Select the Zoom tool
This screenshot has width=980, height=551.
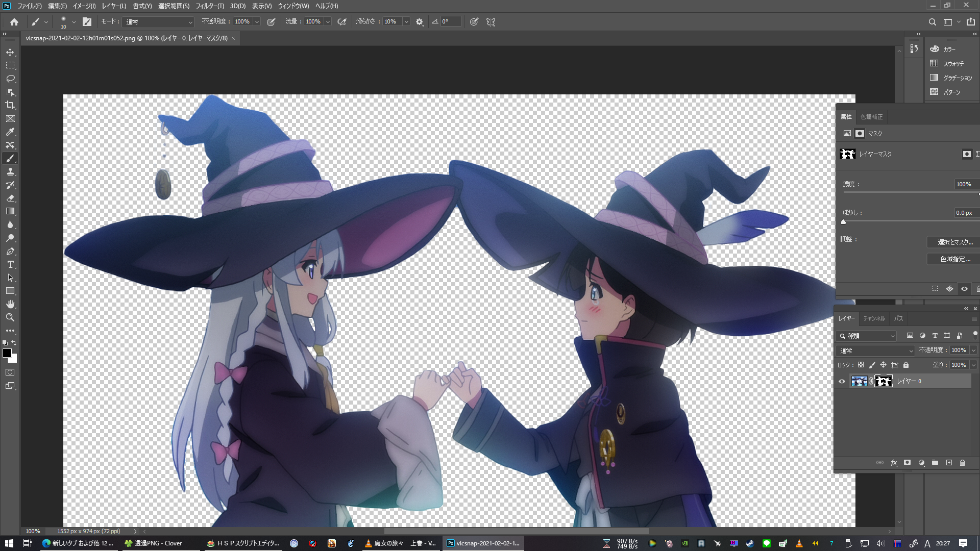click(x=10, y=317)
